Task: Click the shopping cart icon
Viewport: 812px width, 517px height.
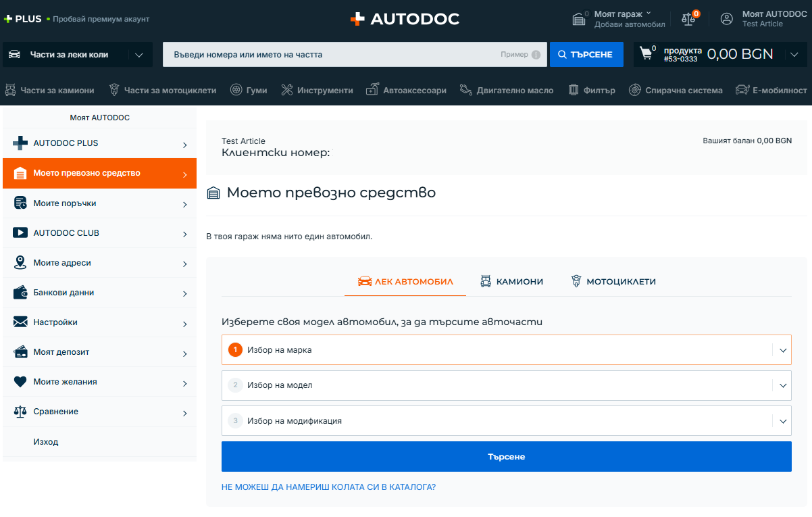Action: click(x=646, y=54)
